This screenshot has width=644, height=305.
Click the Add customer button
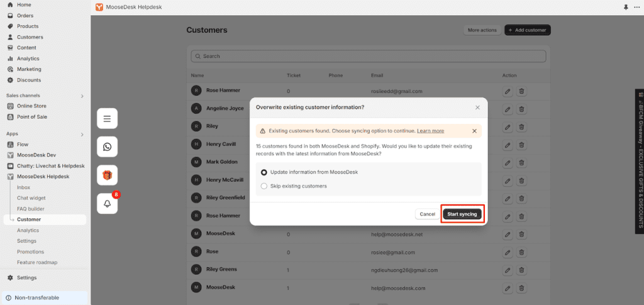528,30
